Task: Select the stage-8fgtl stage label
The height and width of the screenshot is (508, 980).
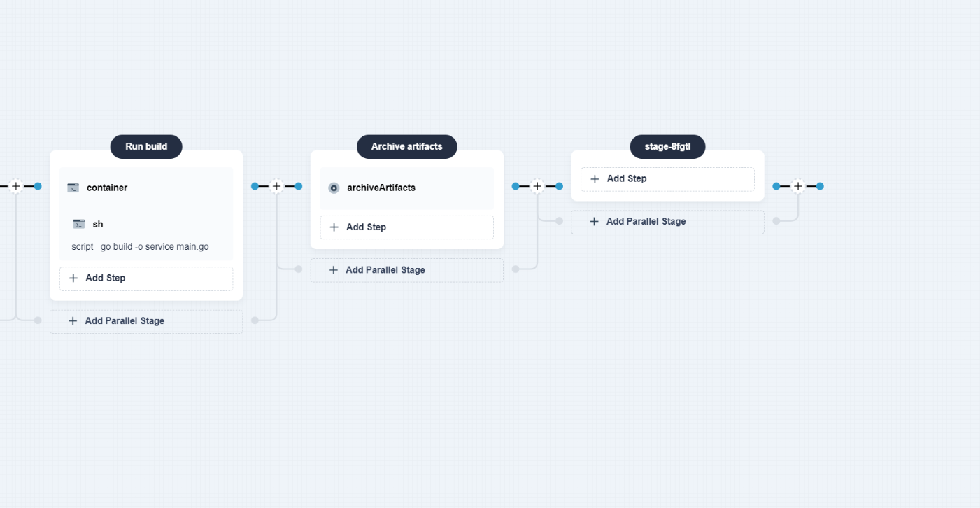Action: 667,147
